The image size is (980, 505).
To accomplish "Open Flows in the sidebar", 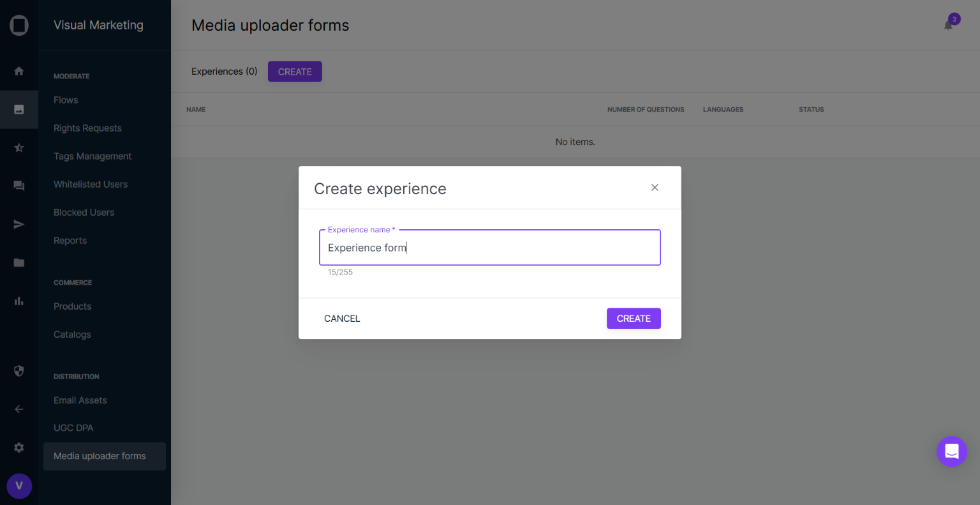I will (x=66, y=100).
